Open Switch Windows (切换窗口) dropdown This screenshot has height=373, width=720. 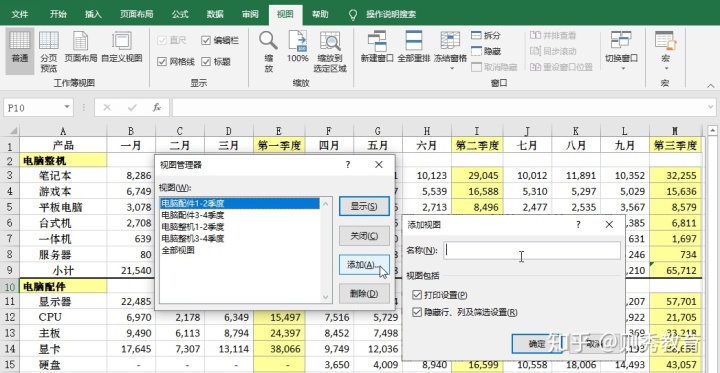pos(621,51)
